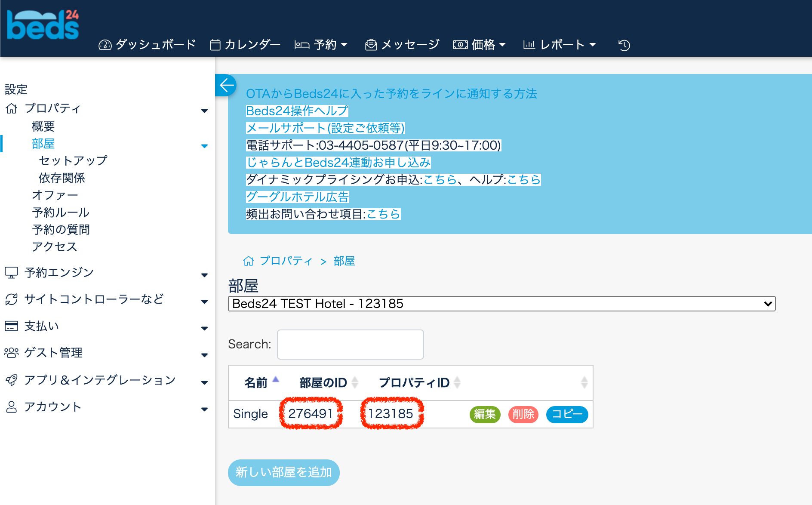Click the blue back arrow icon
Screen dimensions: 812x505
[226, 85]
